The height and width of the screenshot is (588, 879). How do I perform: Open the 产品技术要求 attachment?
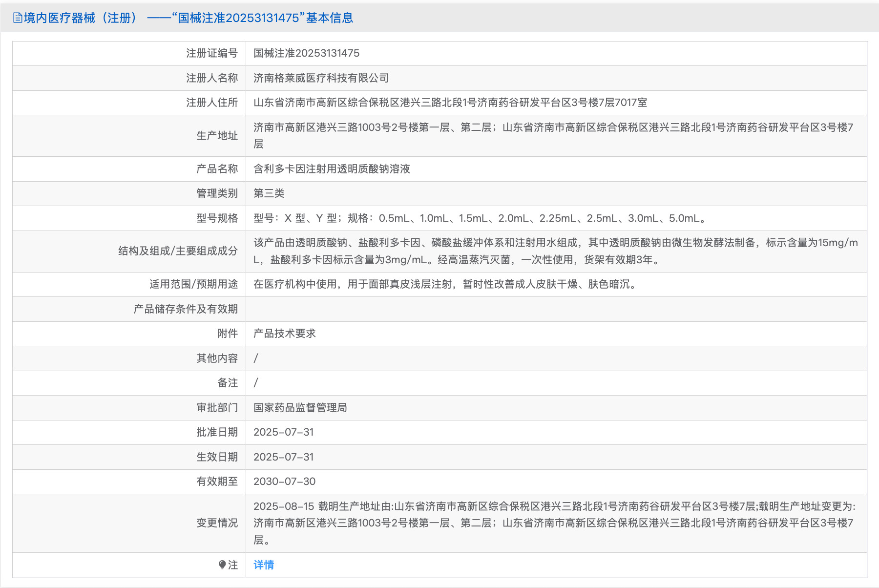point(284,334)
